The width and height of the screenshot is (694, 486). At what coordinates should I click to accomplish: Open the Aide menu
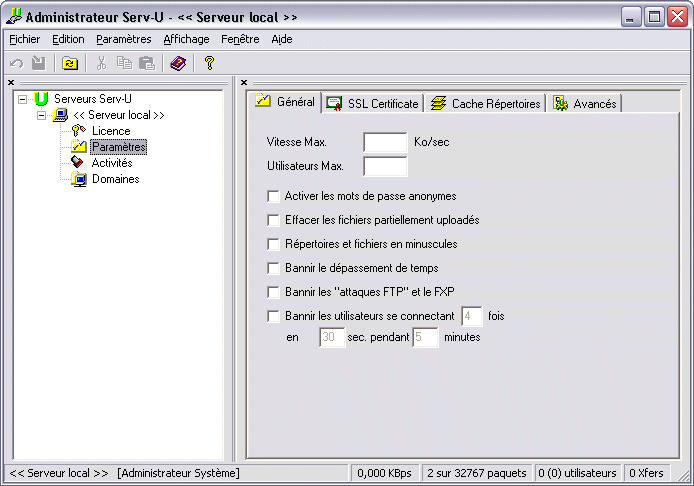tap(282, 39)
